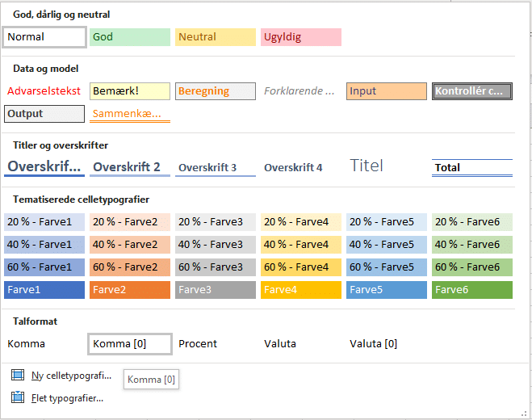Click the Flet typografier icon
This screenshot has width=532, height=420.
18,397
